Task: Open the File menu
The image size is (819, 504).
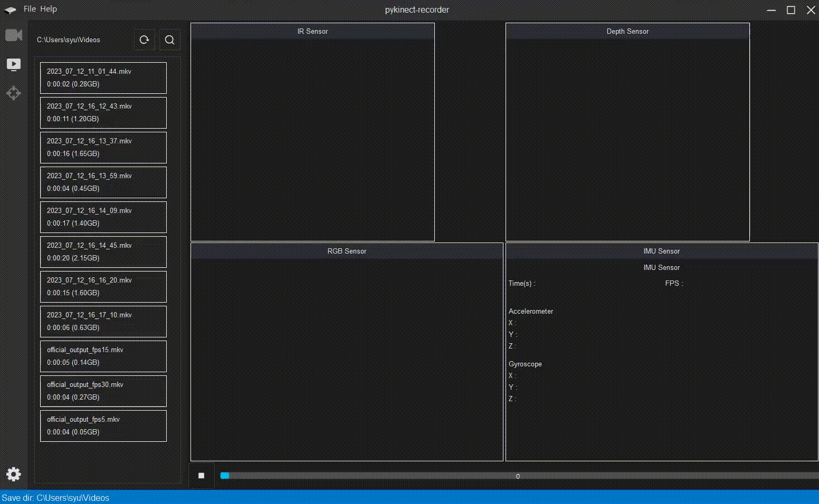Action: (x=30, y=9)
